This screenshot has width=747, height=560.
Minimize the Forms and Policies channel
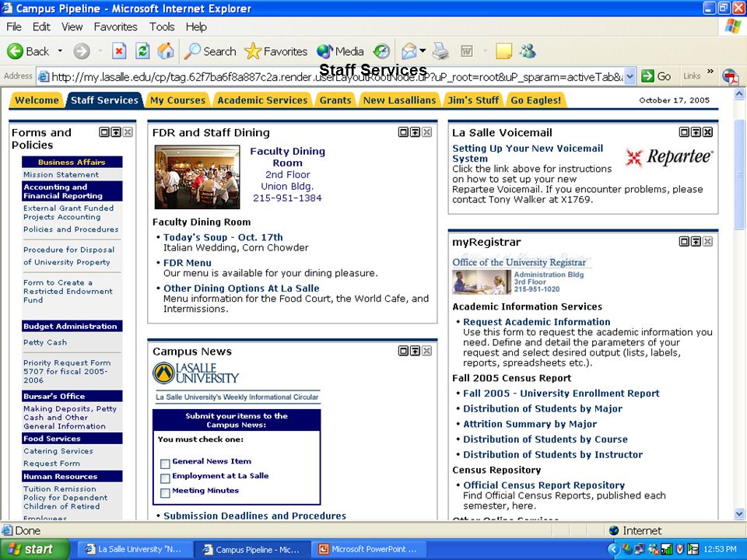click(x=116, y=132)
